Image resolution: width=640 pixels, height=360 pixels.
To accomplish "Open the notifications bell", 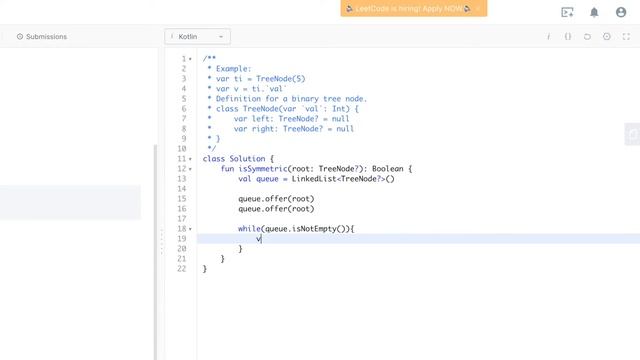I will pyautogui.click(x=594, y=12).
